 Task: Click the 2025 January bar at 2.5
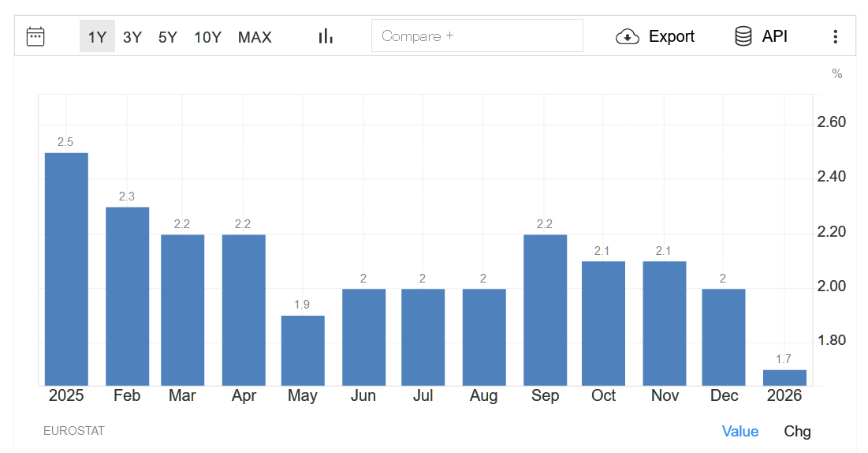tap(66, 268)
